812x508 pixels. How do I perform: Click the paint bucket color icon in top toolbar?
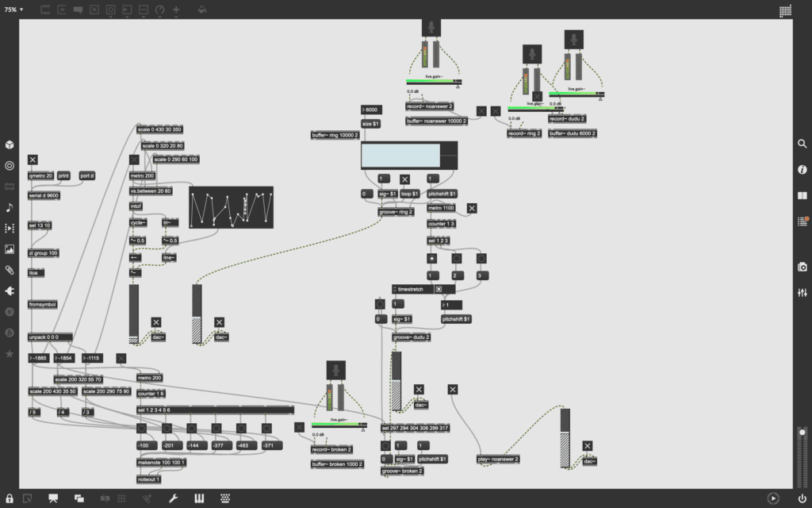(x=202, y=10)
